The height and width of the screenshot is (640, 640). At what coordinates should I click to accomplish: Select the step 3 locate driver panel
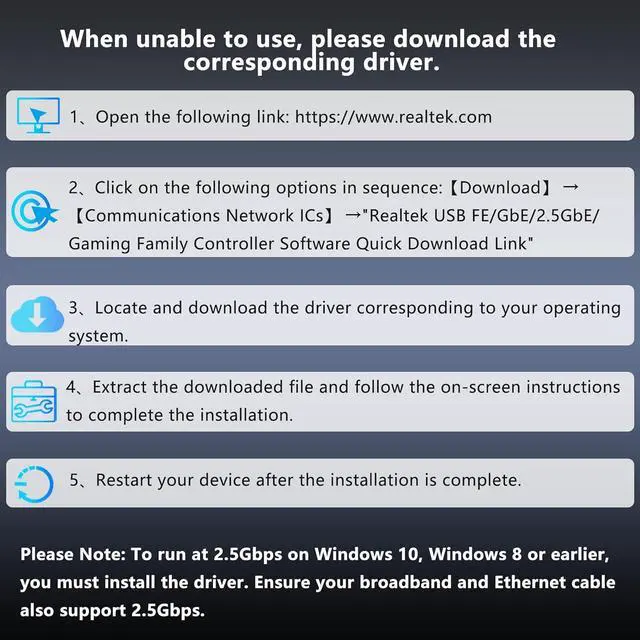click(x=320, y=315)
